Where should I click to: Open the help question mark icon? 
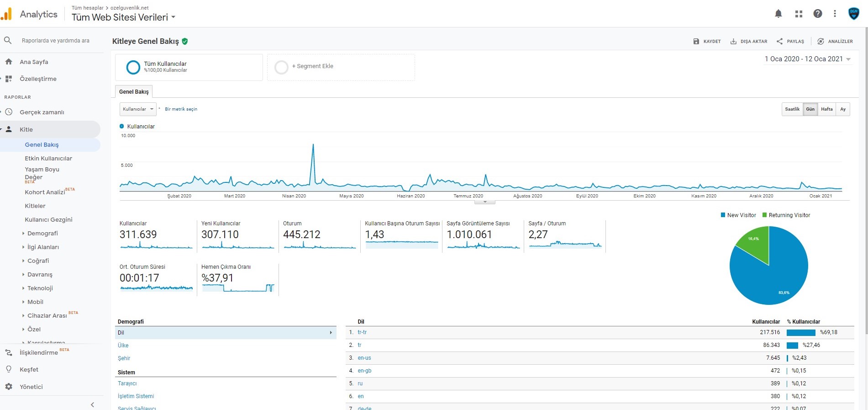tap(818, 14)
